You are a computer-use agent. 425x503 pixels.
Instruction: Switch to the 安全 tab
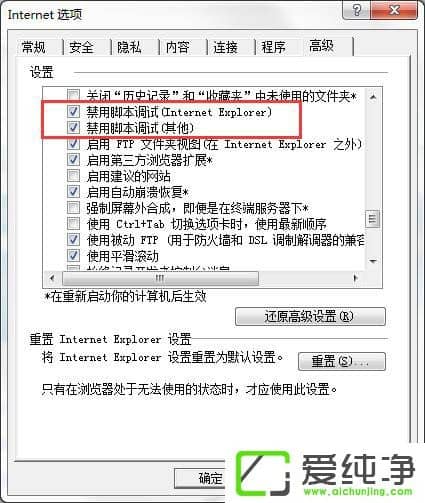click(81, 47)
